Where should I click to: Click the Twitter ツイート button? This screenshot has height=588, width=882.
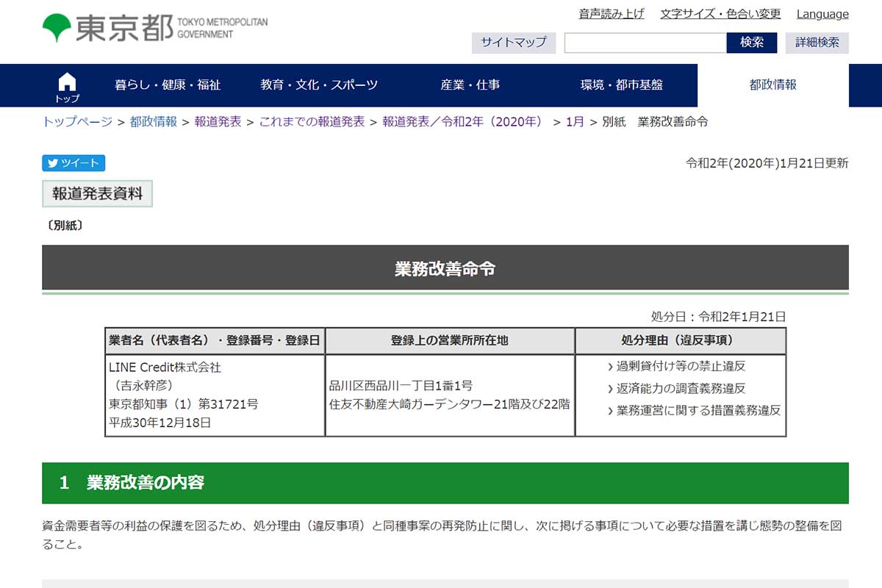[x=73, y=163]
